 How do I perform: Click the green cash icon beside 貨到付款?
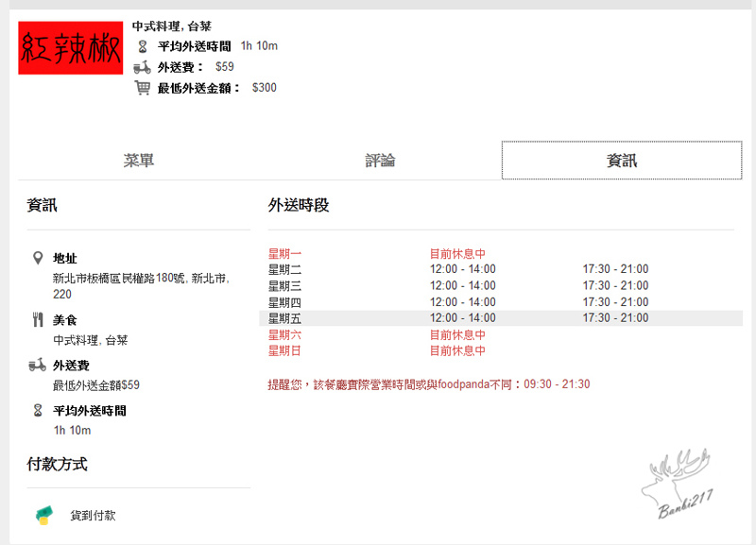43,515
